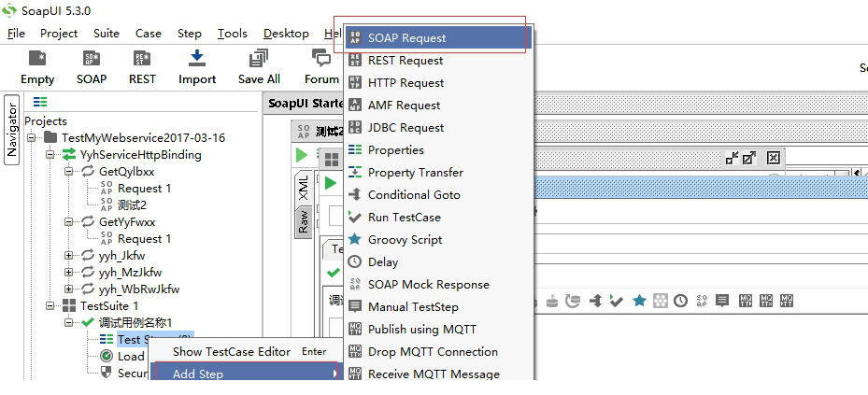
Task: Select Request 1 under GetYyFwxx
Action: coord(145,239)
